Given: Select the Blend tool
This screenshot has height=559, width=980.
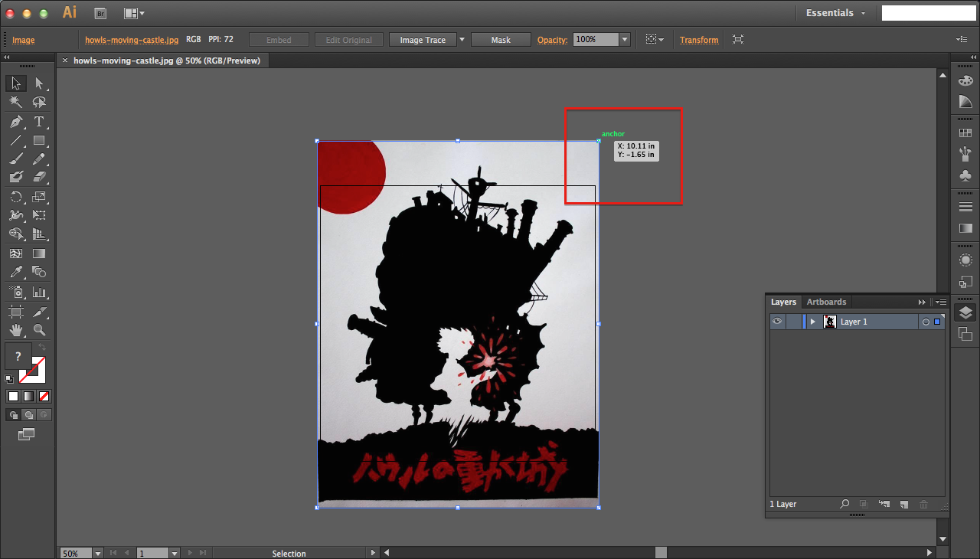Looking at the screenshot, I should [39, 273].
